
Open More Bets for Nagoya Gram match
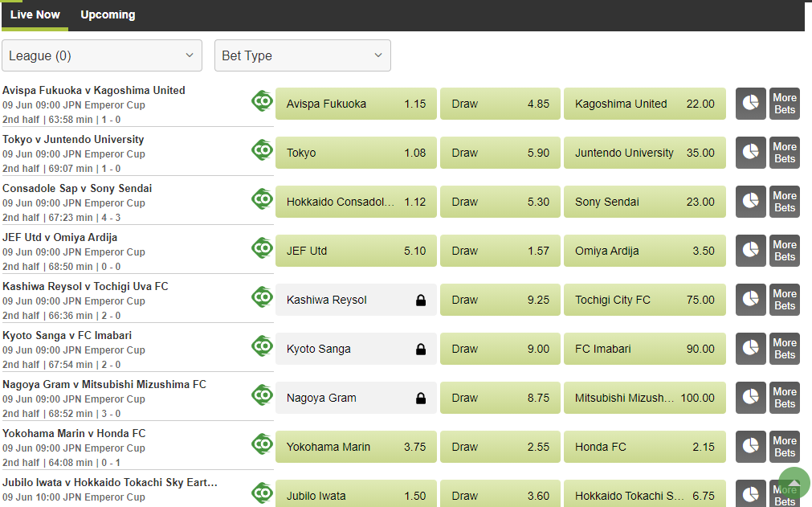point(785,398)
